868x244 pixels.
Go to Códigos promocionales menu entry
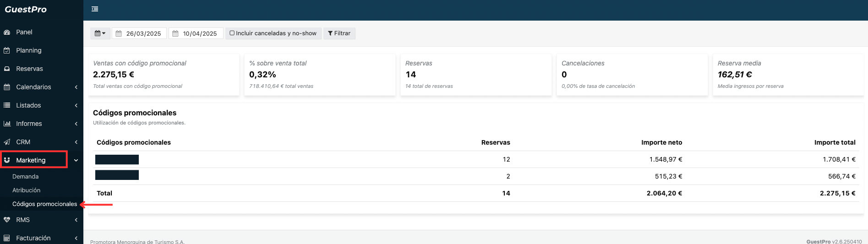click(x=44, y=204)
